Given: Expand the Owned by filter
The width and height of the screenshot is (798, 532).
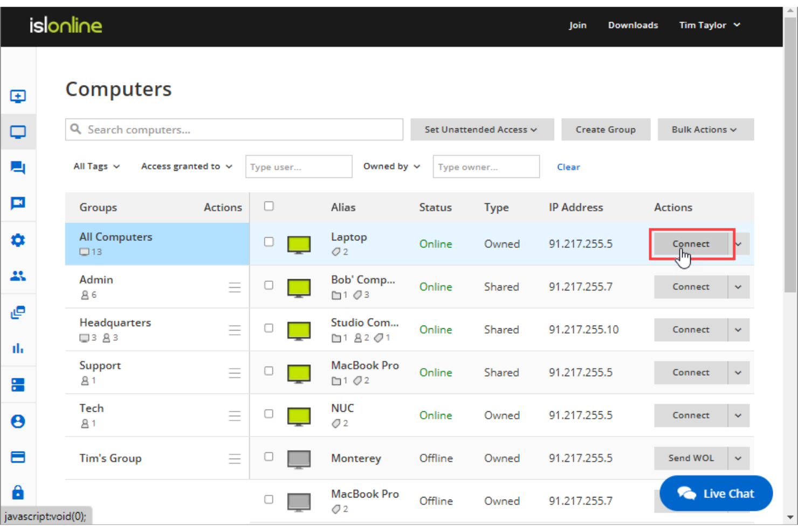Looking at the screenshot, I should tap(391, 167).
